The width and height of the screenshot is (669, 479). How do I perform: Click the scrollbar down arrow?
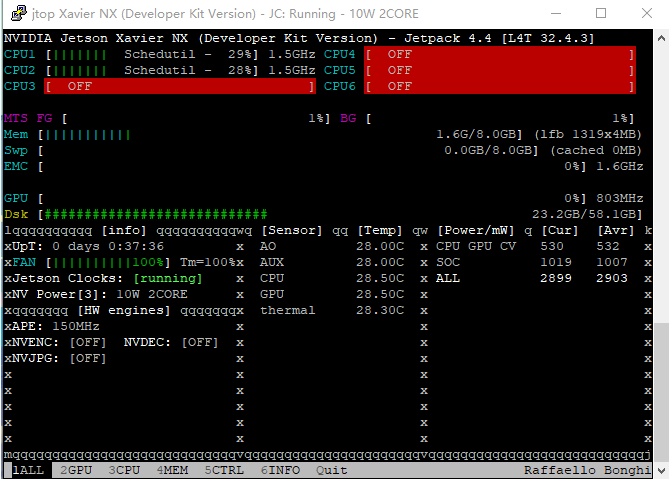tap(661, 471)
